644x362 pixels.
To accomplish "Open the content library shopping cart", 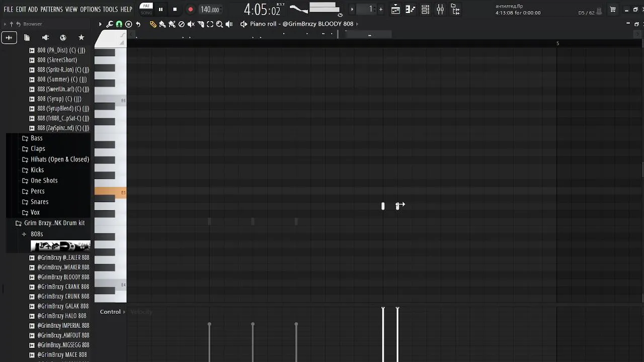I will point(613,10).
